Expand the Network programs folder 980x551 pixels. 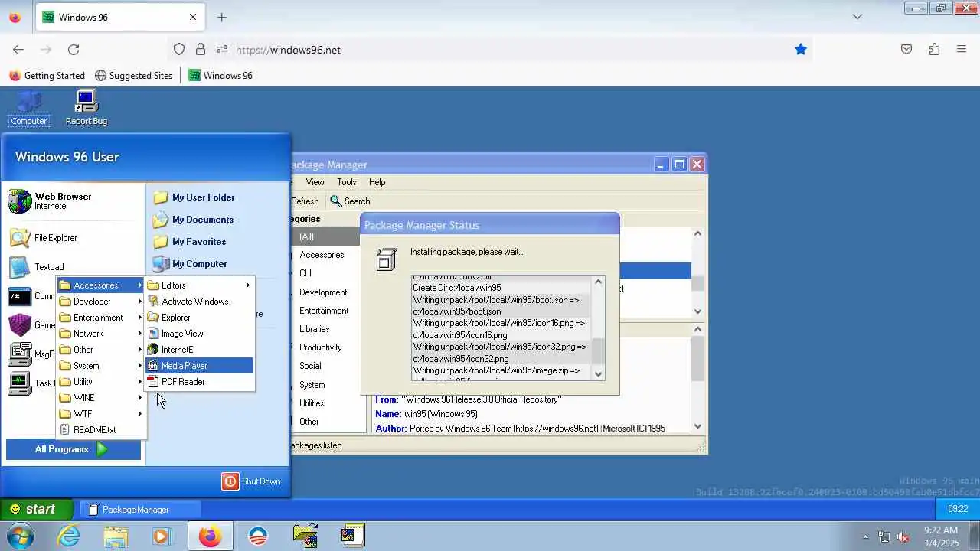[x=101, y=334]
